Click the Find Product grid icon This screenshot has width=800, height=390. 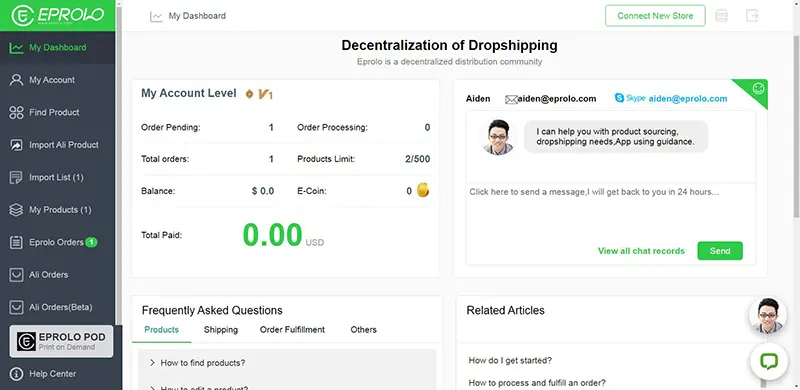(16, 112)
